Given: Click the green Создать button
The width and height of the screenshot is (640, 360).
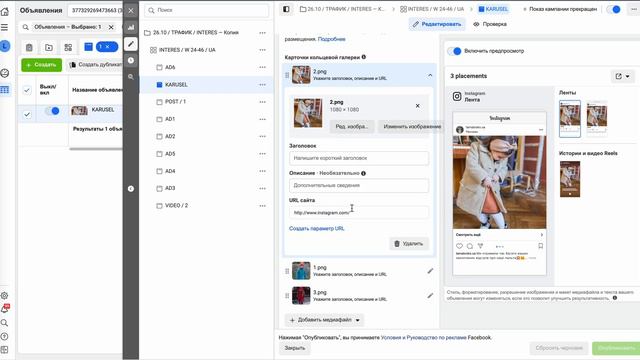Looking at the screenshot, I should point(42,65).
